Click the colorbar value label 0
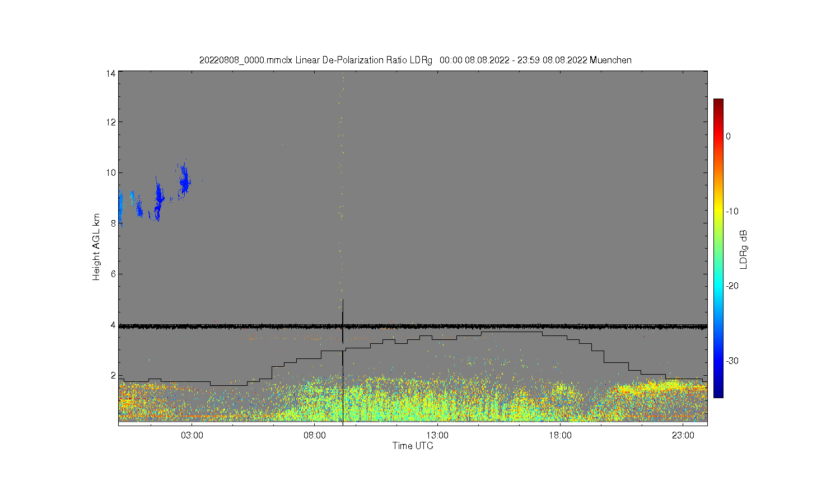The image size is (840, 504). 729,136
